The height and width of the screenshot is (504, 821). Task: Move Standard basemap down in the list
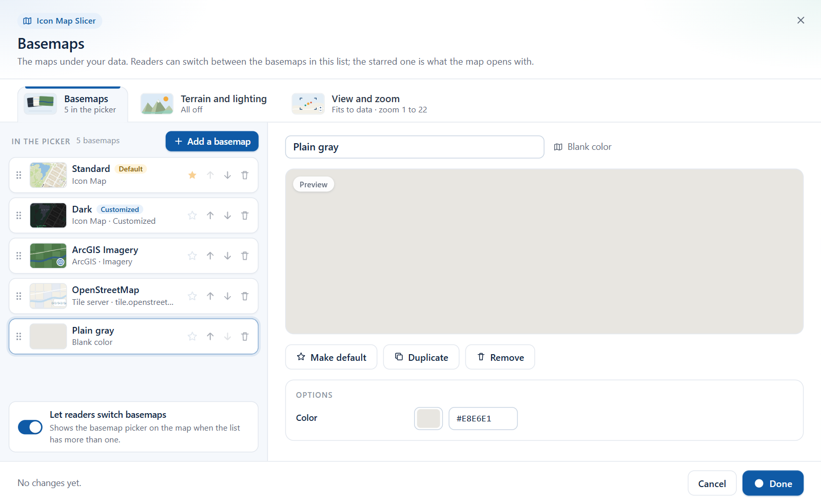(227, 175)
